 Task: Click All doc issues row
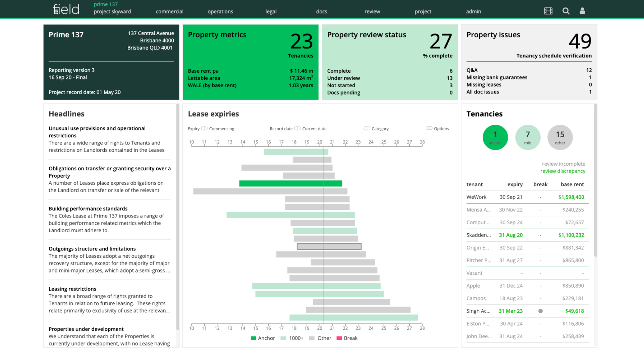[529, 92]
